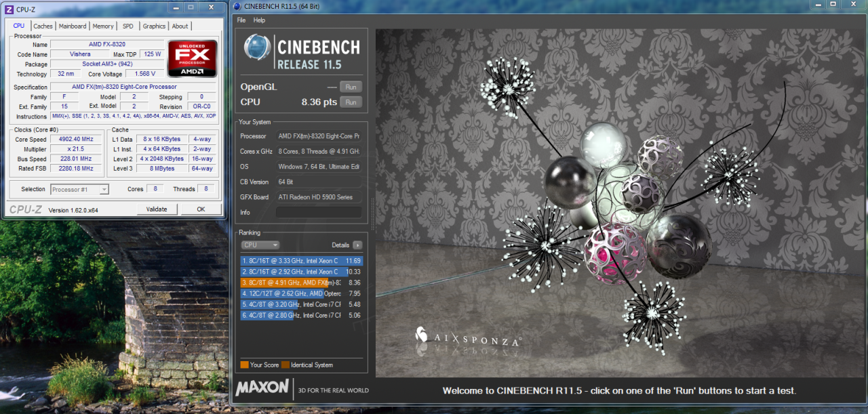868x414 pixels.
Task: Select the CPU tab in CPU-Z
Action: tap(19, 26)
